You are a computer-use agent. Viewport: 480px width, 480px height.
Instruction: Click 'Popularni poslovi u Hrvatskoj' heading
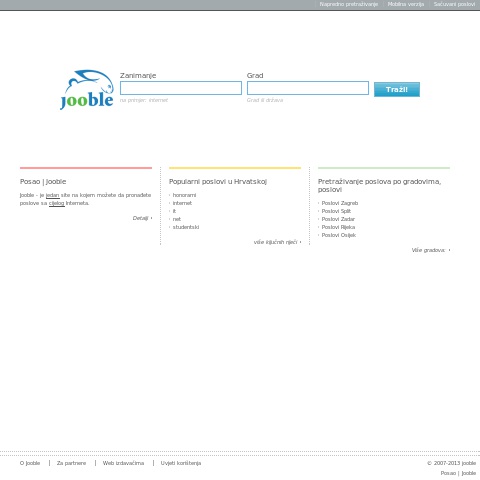coord(218,182)
